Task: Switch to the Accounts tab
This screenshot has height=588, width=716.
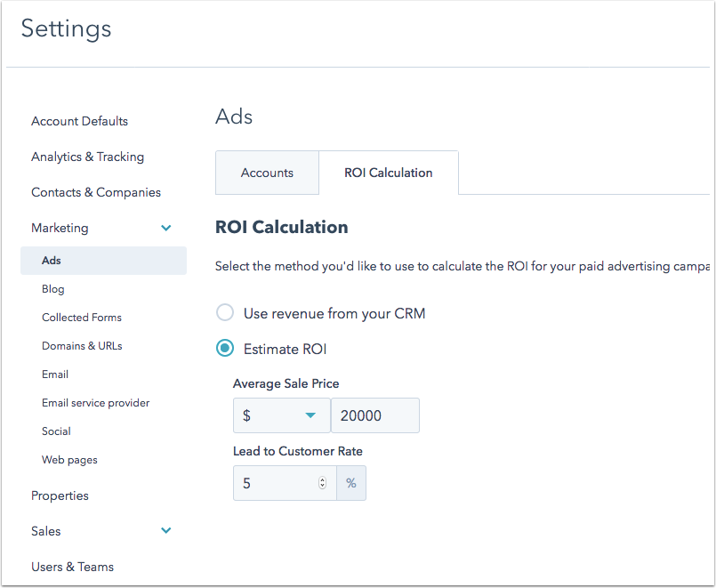Action: pyautogui.click(x=267, y=173)
